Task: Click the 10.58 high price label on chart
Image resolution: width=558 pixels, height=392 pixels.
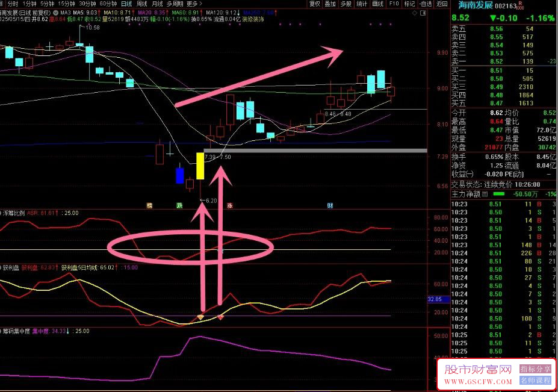Action: (x=93, y=28)
